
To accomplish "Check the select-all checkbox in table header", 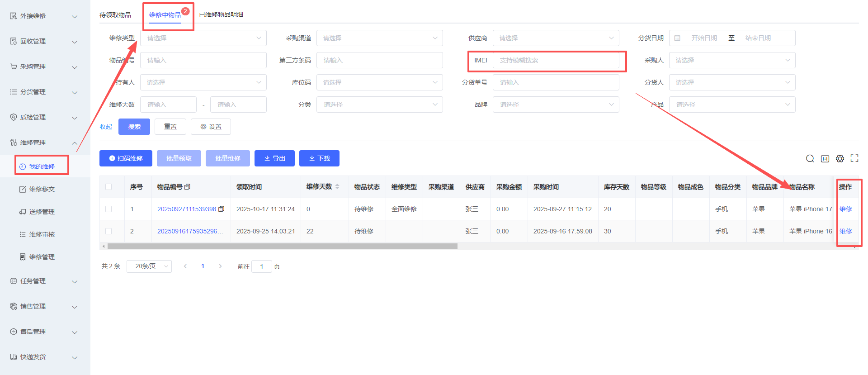I will (x=108, y=187).
